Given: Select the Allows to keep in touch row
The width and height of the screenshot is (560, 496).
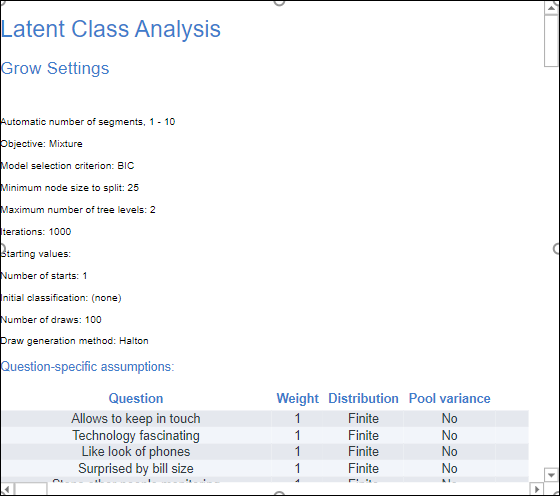Looking at the screenshot, I should tap(265, 419).
